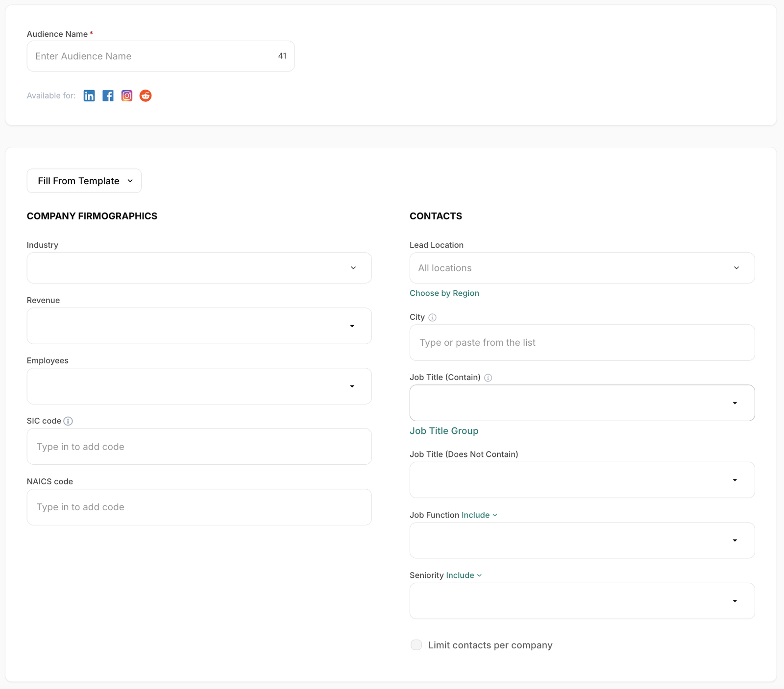Screen dimensions: 784x689
Task: Focus the Audience Name input field
Action: click(161, 56)
